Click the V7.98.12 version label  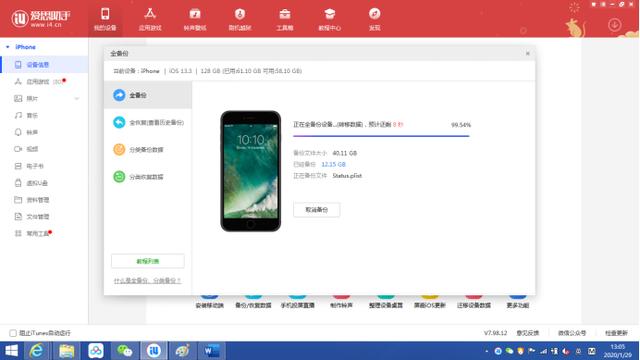496,333
